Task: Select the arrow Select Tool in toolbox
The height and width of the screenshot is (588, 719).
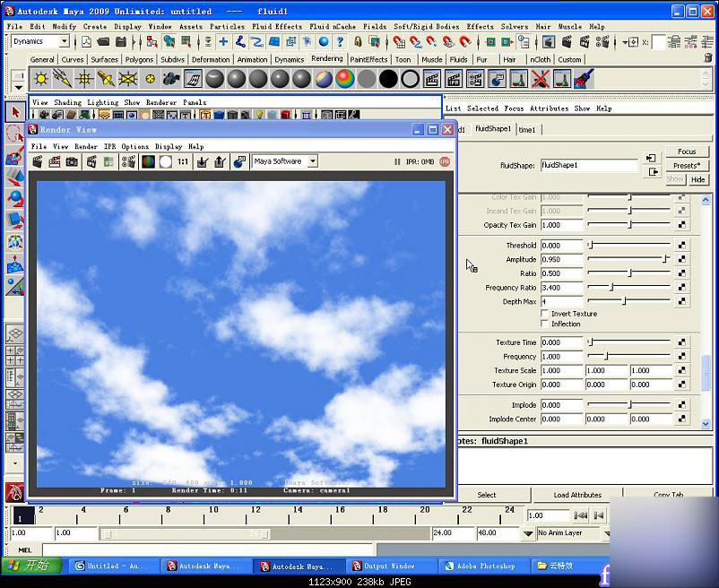Action: [15, 112]
